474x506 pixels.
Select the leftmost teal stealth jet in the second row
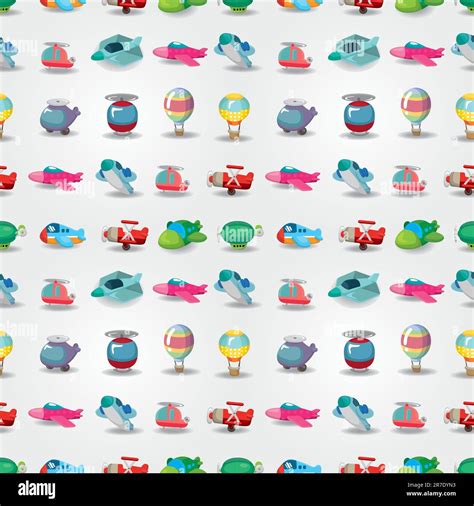point(117,49)
